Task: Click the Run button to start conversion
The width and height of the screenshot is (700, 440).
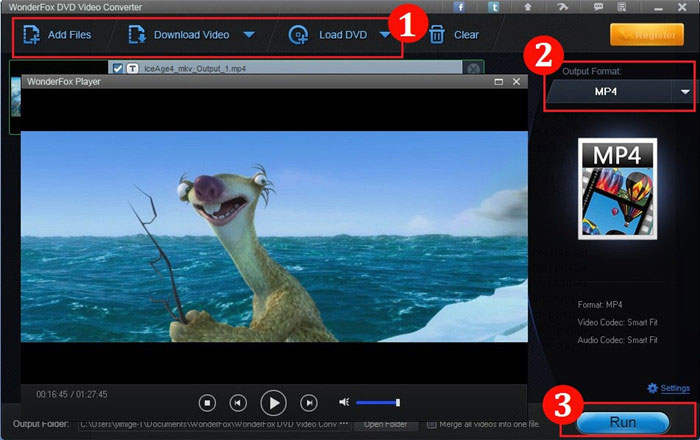Action: [x=623, y=422]
